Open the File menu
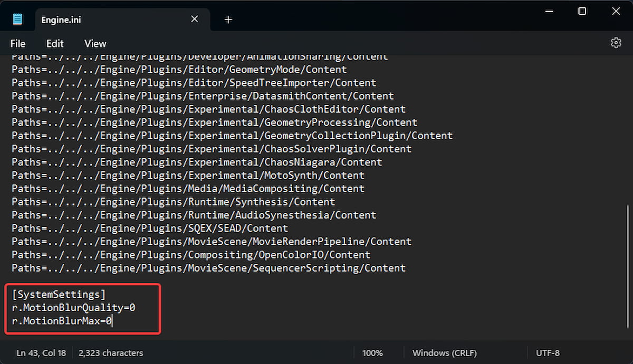633x364 pixels. [18, 44]
